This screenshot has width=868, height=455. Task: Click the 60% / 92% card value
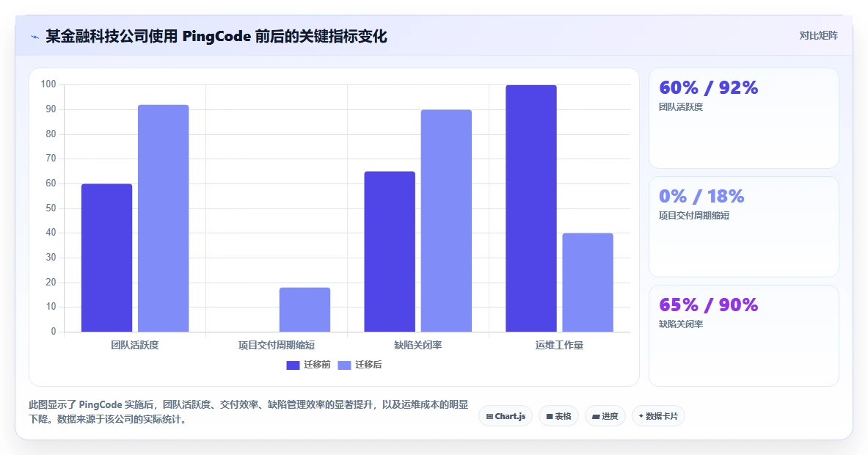[709, 87]
